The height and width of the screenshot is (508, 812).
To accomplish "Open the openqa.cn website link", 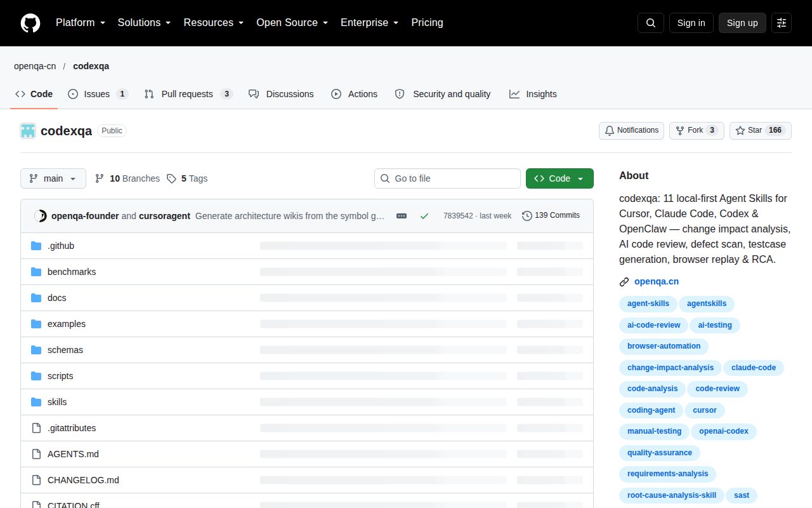I will [x=657, y=281].
